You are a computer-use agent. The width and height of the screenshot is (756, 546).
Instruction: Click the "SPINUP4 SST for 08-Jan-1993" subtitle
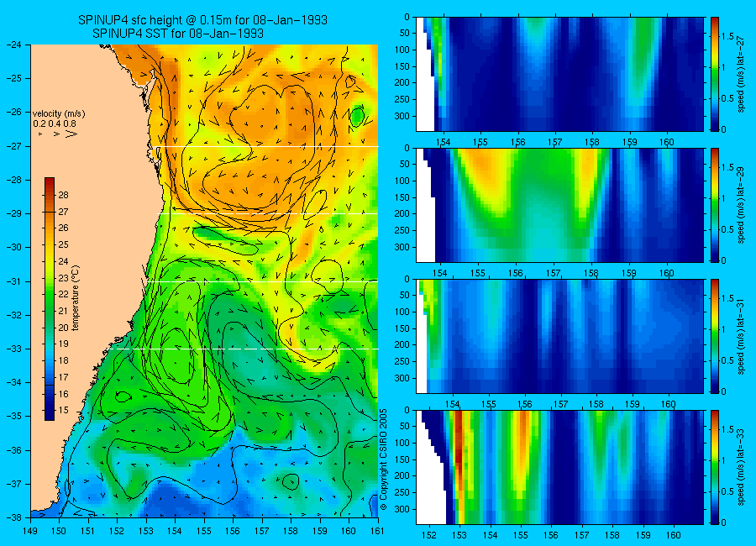178,34
